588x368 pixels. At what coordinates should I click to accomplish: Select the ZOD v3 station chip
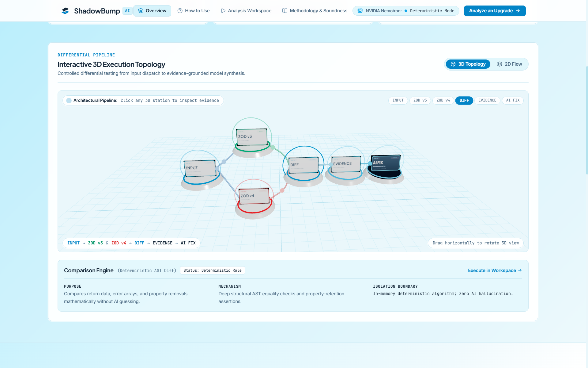420,100
